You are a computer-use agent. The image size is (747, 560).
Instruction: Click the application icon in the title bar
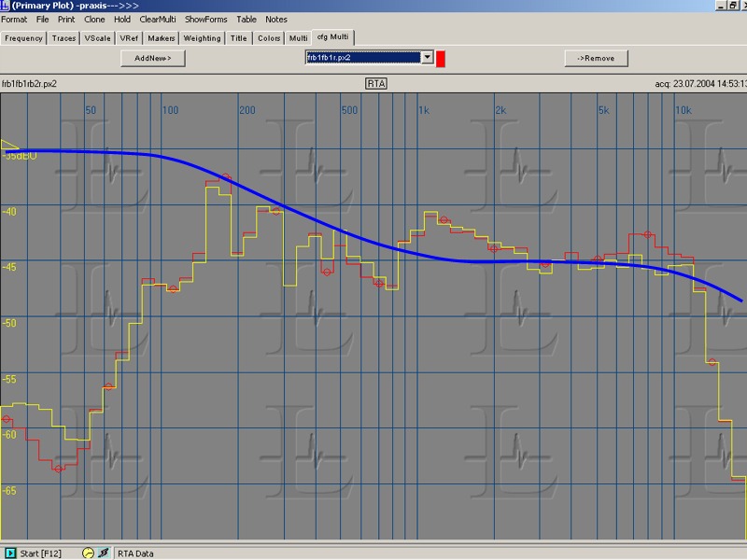pos(6,6)
